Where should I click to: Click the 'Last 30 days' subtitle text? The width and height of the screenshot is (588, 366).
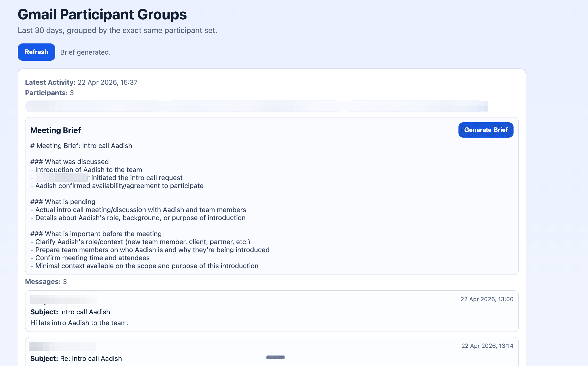(x=117, y=30)
